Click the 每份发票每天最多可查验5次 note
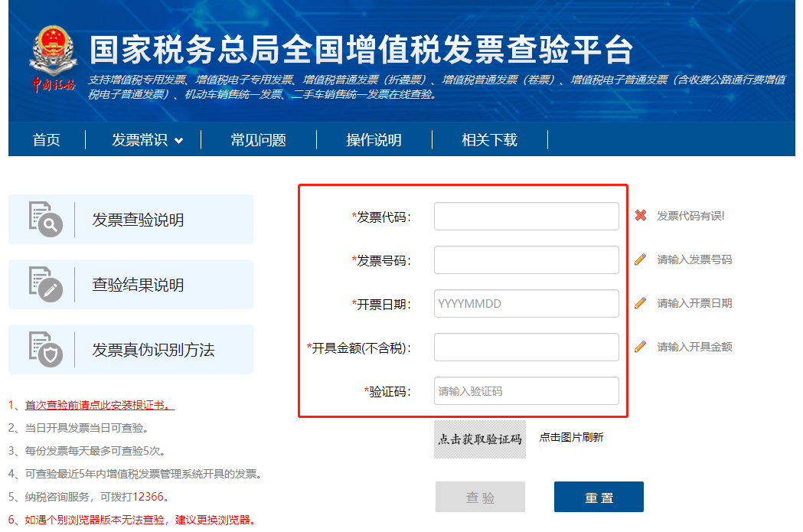The image size is (803, 532). [95, 451]
